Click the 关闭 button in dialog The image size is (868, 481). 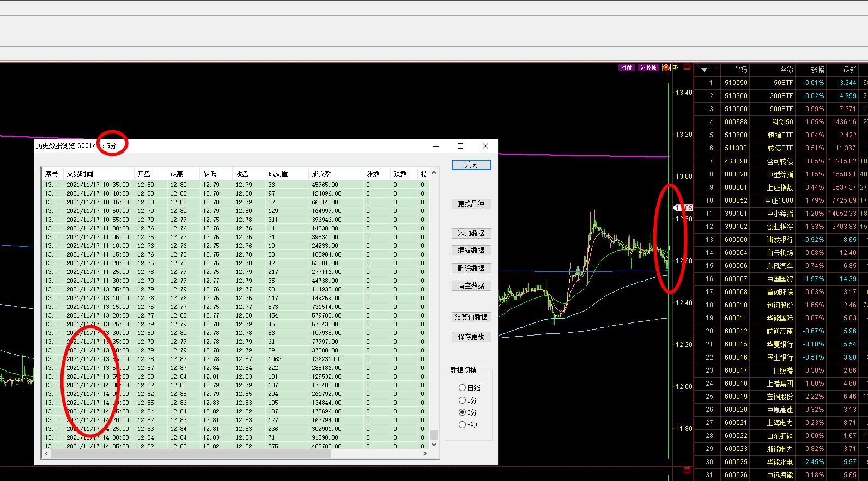point(471,165)
